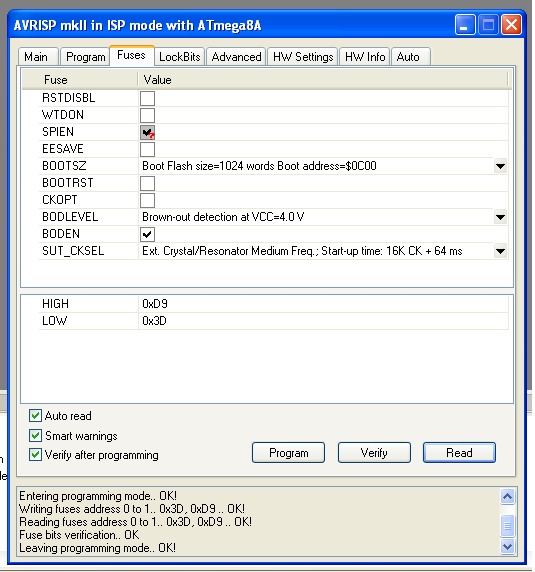Open the LockBits tab

click(x=180, y=57)
